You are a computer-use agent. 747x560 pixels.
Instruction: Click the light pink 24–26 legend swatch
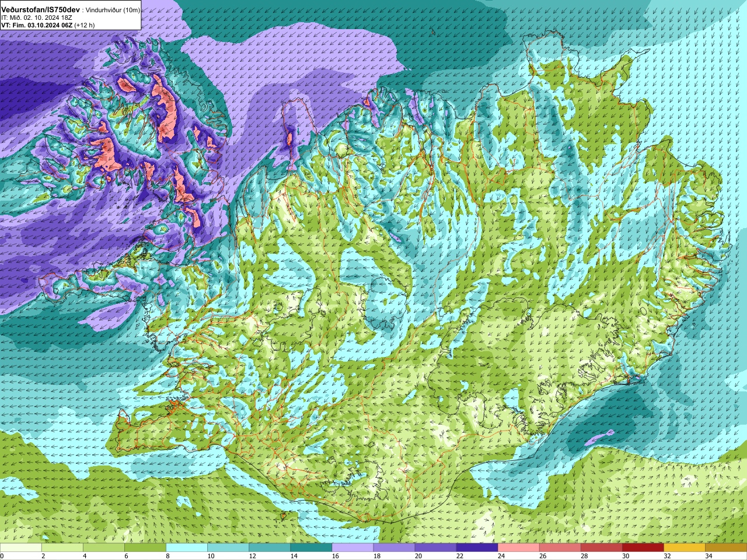pos(518,548)
